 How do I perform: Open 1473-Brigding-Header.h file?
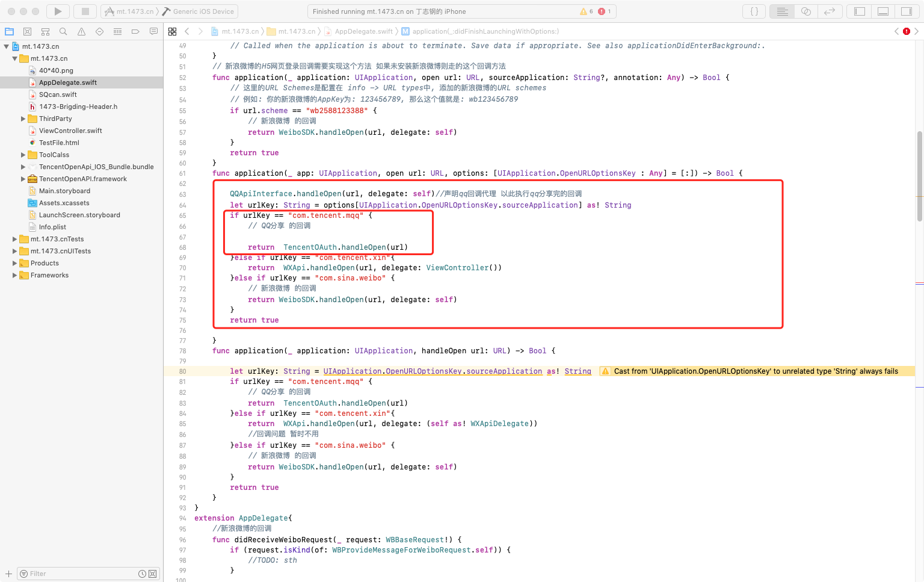tap(78, 107)
